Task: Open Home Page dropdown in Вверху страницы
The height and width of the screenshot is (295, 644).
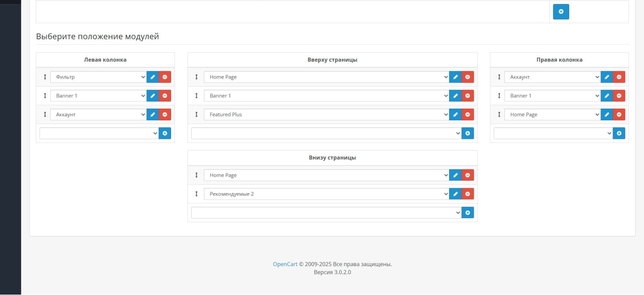Action: (327, 77)
